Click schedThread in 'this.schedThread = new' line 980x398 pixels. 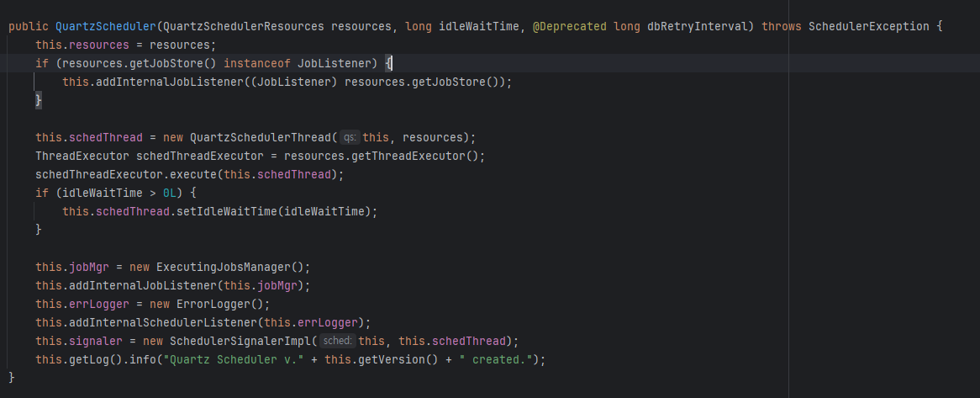pyautogui.click(x=106, y=138)
